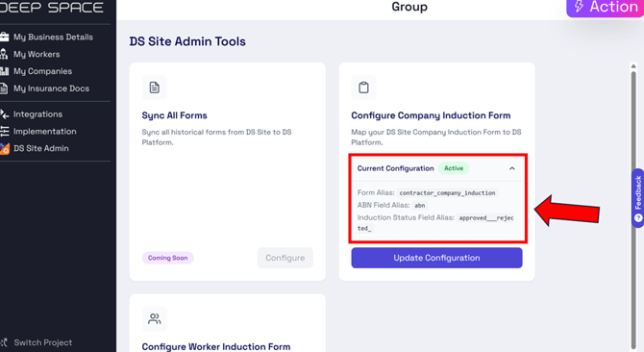Click the Current Configuration label

click(395, 168)
